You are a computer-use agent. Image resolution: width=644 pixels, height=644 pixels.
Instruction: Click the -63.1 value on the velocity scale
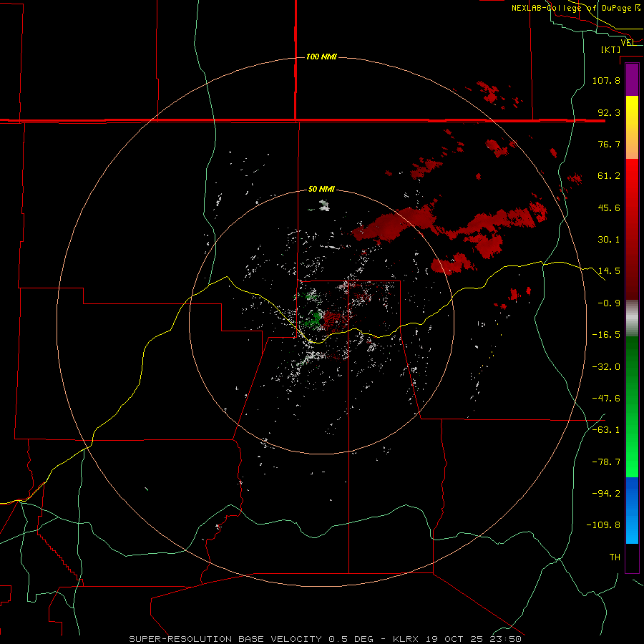(606, 430)
